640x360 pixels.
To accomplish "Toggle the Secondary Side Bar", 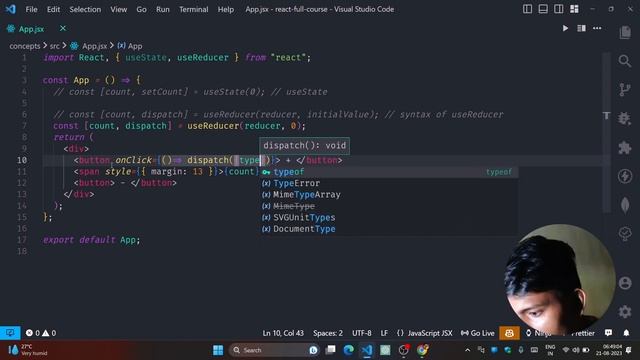I will 558,9.
